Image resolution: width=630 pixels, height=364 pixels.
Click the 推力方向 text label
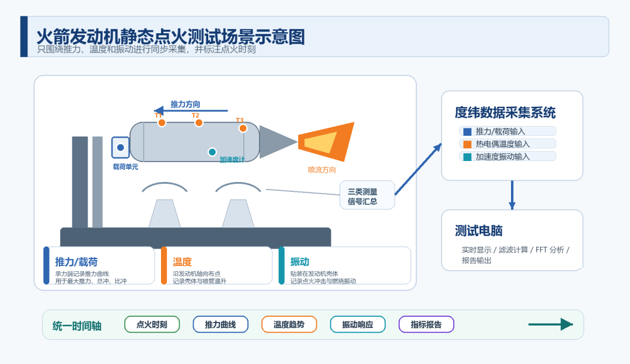[x=185, y=104]
